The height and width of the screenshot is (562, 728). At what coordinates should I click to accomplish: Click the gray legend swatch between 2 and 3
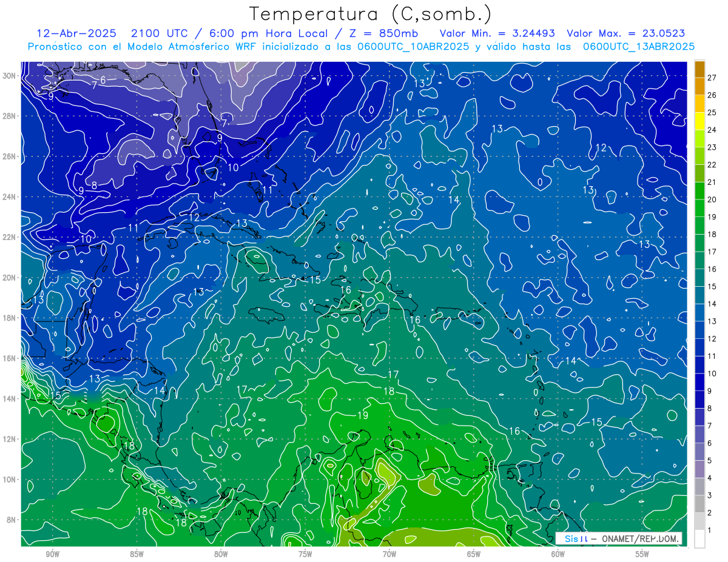[699, 504]
